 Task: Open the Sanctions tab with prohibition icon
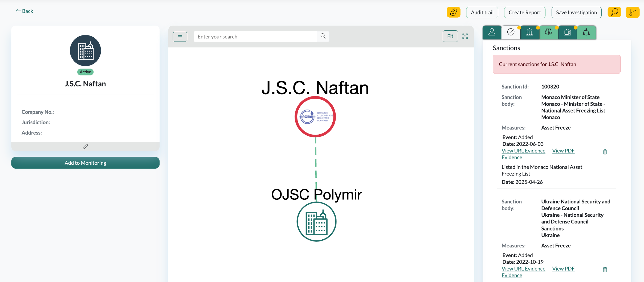511,32
